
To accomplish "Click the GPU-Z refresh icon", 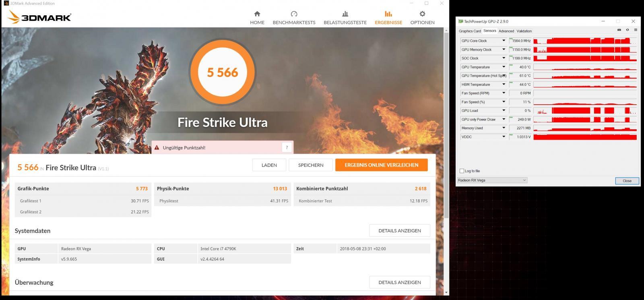I will [x=627, y=30].
